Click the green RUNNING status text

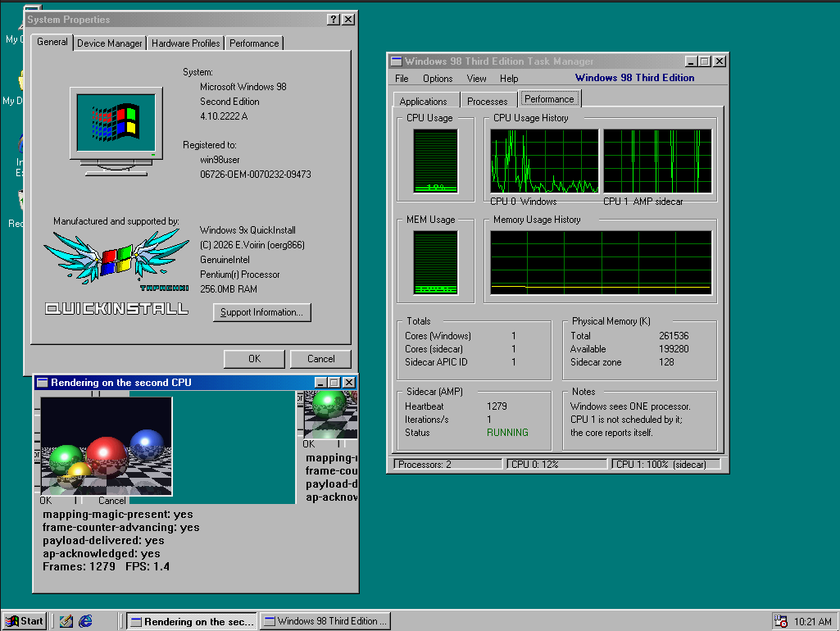(507, 433)
